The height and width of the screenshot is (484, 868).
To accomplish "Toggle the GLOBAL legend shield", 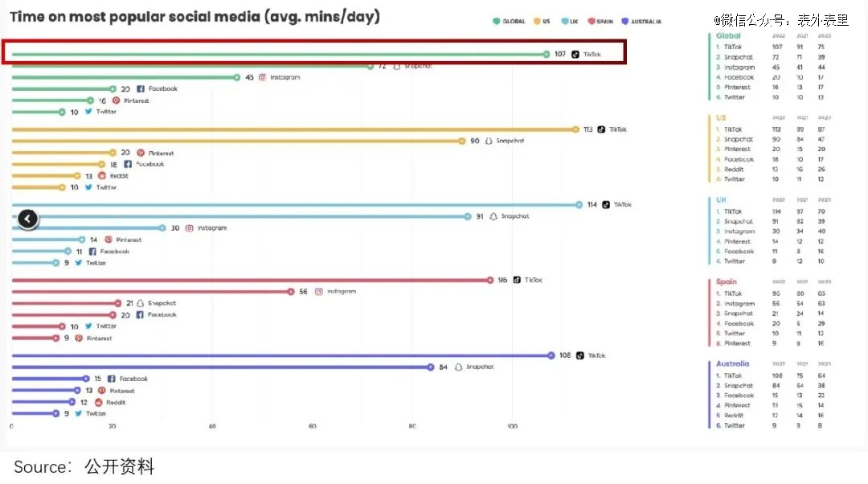I will point(496,22).
